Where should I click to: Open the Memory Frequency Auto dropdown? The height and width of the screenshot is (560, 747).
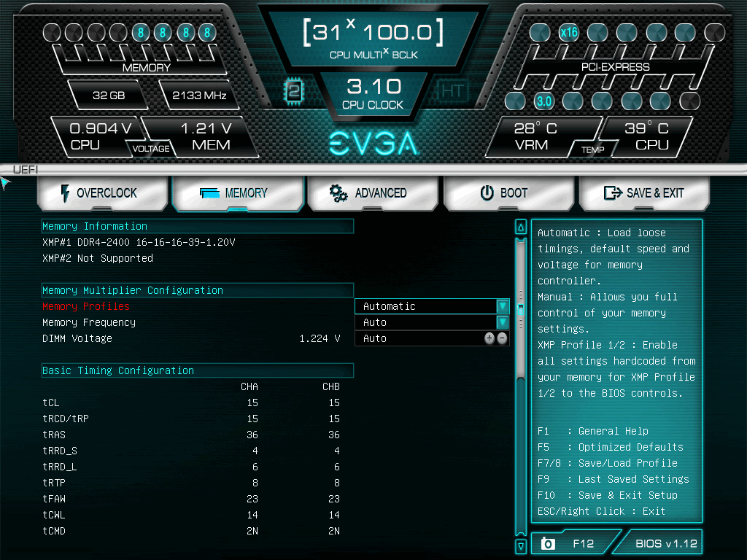[432, 322]
